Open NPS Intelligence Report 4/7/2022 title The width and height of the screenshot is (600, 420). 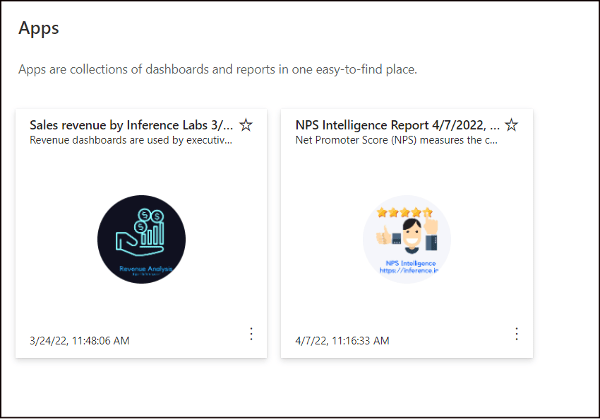point(397,125)
